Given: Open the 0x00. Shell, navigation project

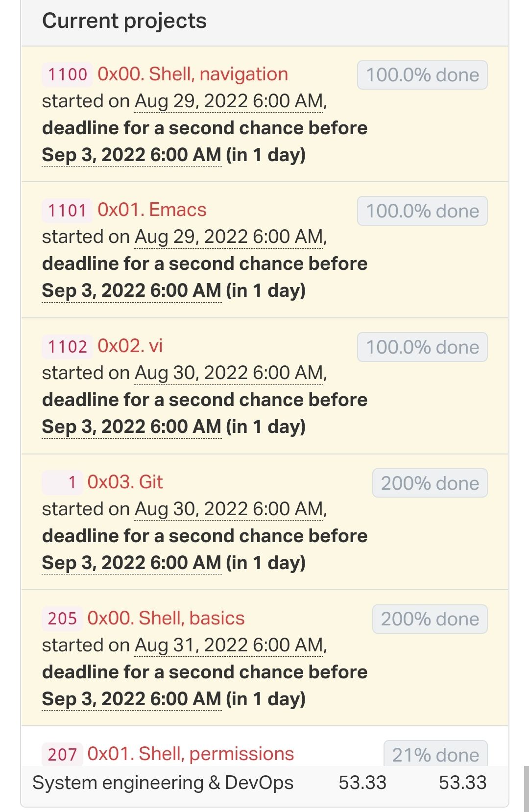Looking at the screenshot, I should tap(192, 74).
